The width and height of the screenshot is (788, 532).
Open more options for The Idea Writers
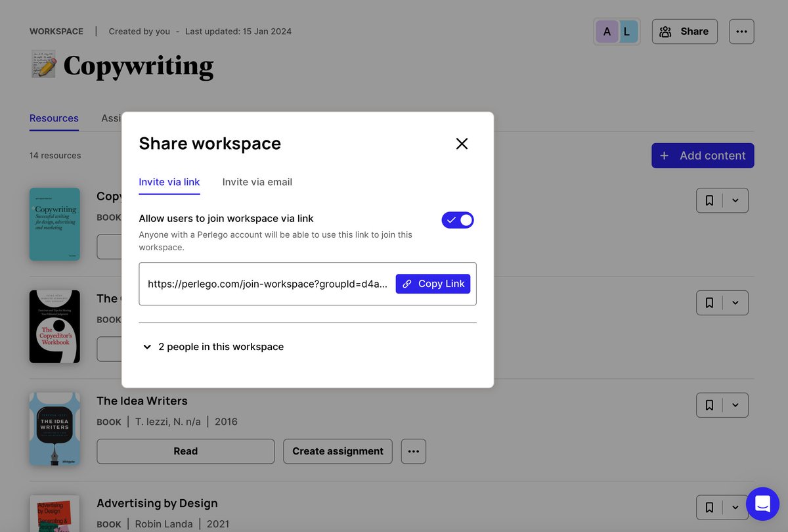pos(414,451)
